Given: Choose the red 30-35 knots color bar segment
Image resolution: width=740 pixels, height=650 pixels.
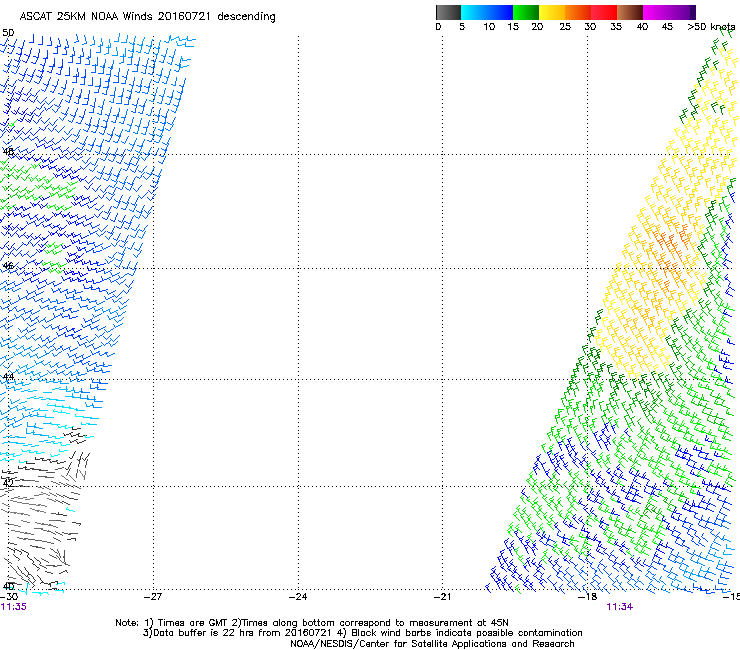Looking at the screenshot, I should pos(604,12).
